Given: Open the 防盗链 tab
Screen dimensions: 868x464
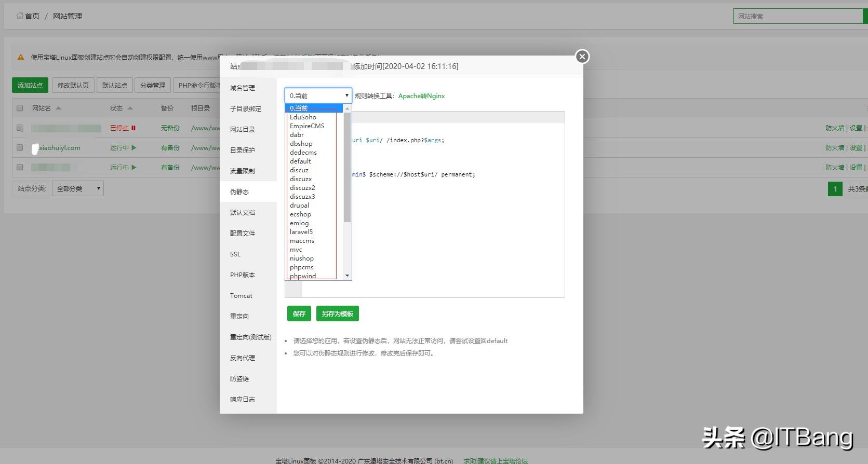Looking at the screenshot, I should point(248,378).
